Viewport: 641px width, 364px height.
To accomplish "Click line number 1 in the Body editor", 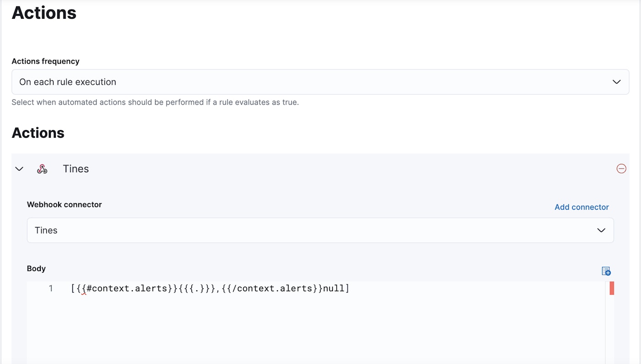I will tap(51, 288).
